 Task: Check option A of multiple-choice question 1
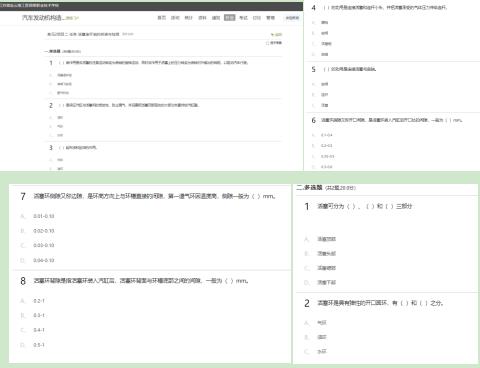pos(320,239)
